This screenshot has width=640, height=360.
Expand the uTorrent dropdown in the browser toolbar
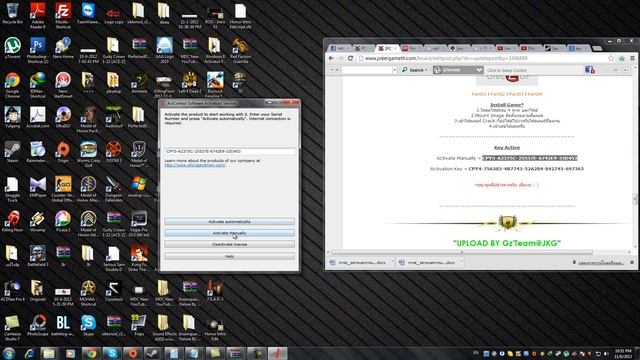coord(479,70)
